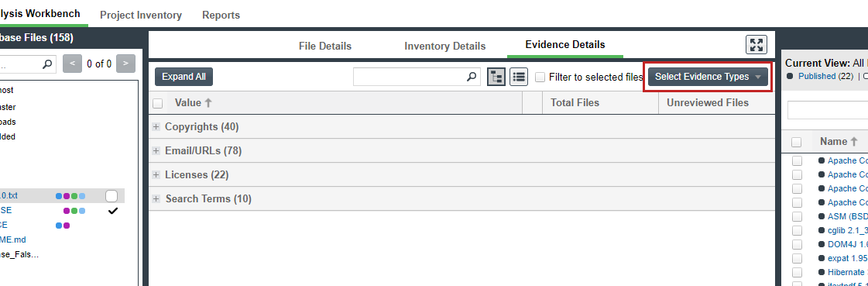Check the box beside ASM inventory item
Viewport: 868px width, 286px height.
pos(797,216)
